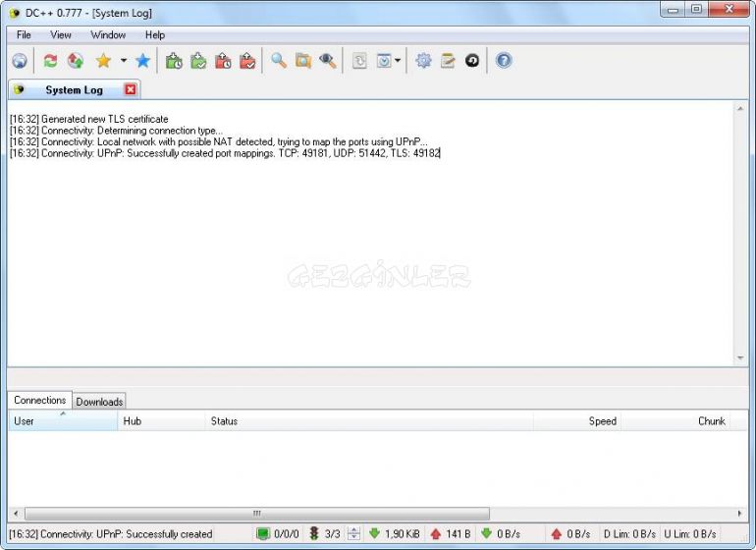Open Help with the question mark icon
This screenshot has height=550, width=756.
tap(504, 61)
